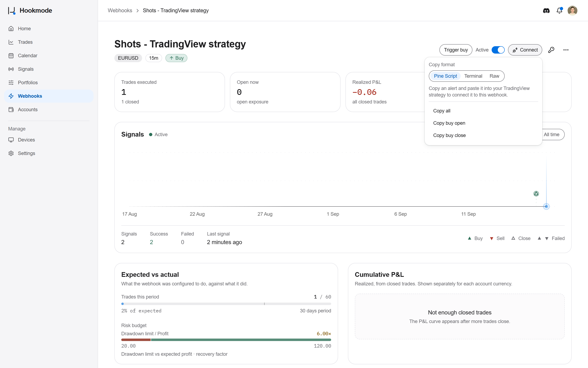The width and height of the screenshot is (588, 368).
Task: Click the 15m timeframe tag
Action: pos(154,58)
